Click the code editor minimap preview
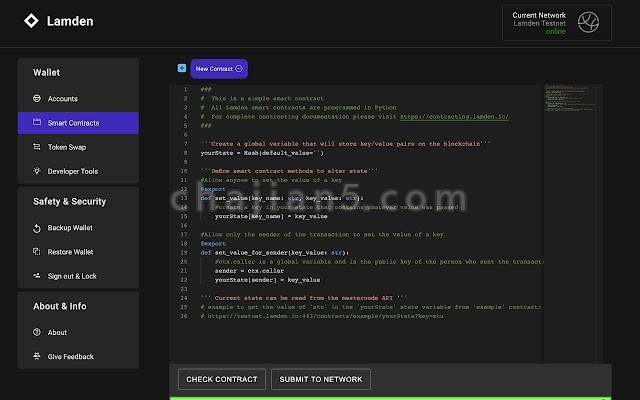This screenshot has width=640, height=400. [569, 98]
